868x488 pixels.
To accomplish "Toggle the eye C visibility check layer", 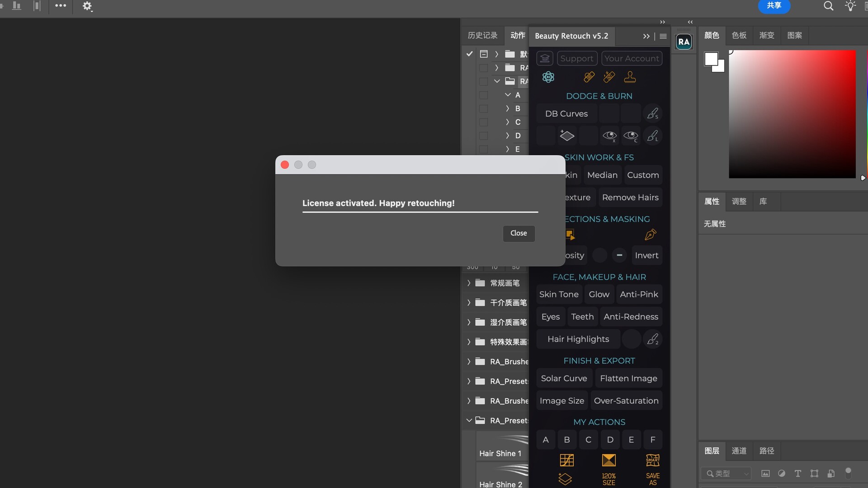I will coord(631,136).
